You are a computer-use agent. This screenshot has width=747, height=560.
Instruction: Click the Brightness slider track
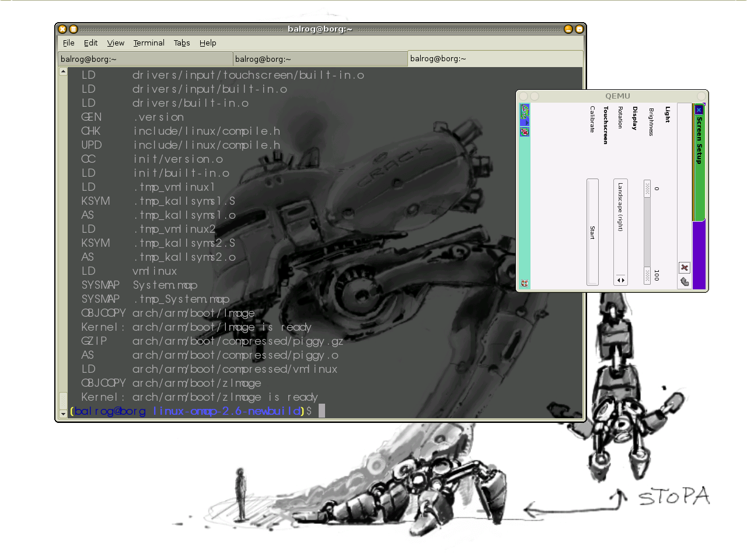[x=647, y=232]
